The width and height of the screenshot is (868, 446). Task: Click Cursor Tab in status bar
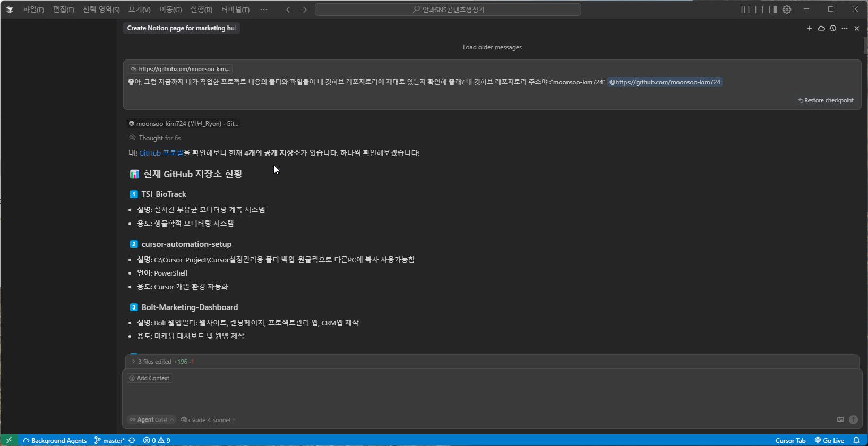[790, 440]
